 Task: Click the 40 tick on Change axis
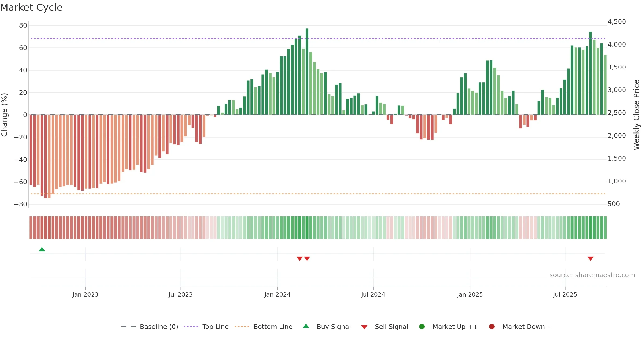[x=23, y=70]
